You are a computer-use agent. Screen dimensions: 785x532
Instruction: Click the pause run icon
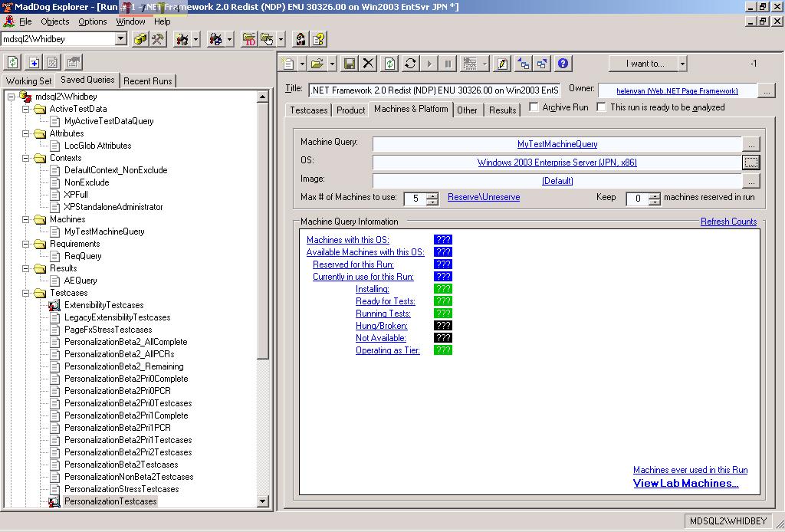(x=448, y=64)
